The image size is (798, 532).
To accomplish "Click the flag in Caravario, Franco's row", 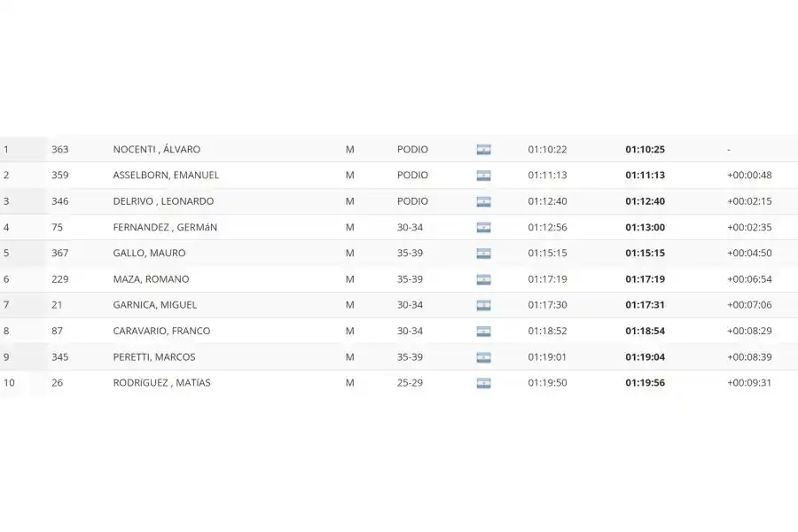I will [483, 332].
